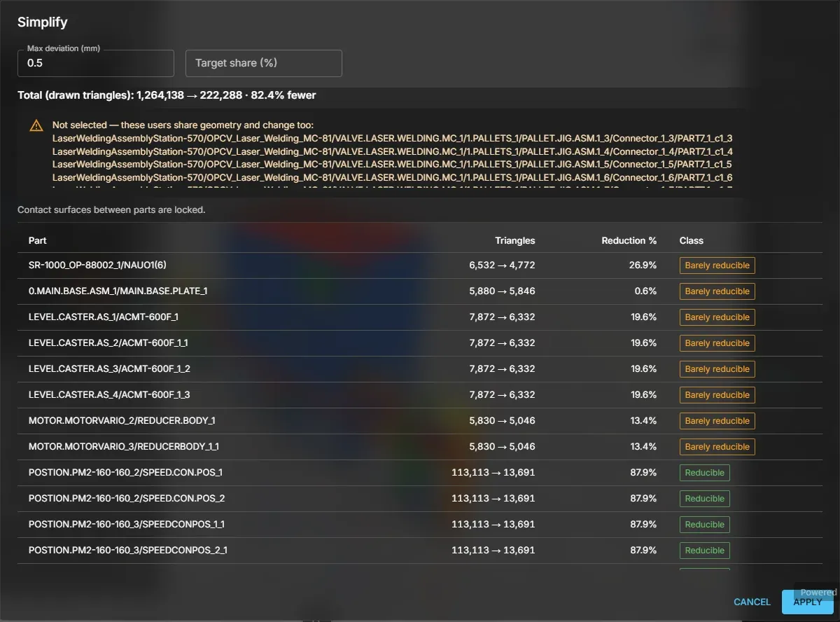
Task: Select part LEVEL.CASTER.AS_4/ACMT-600F_1_3
Action: tap(420, 395)
